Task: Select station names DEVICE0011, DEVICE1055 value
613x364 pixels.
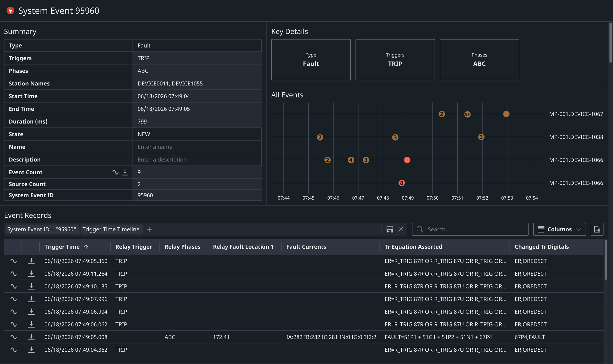Action: 170,83
